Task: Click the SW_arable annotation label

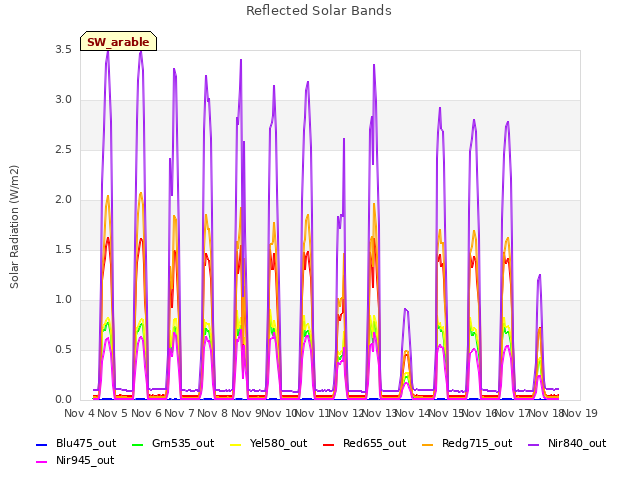Action: 118,42
